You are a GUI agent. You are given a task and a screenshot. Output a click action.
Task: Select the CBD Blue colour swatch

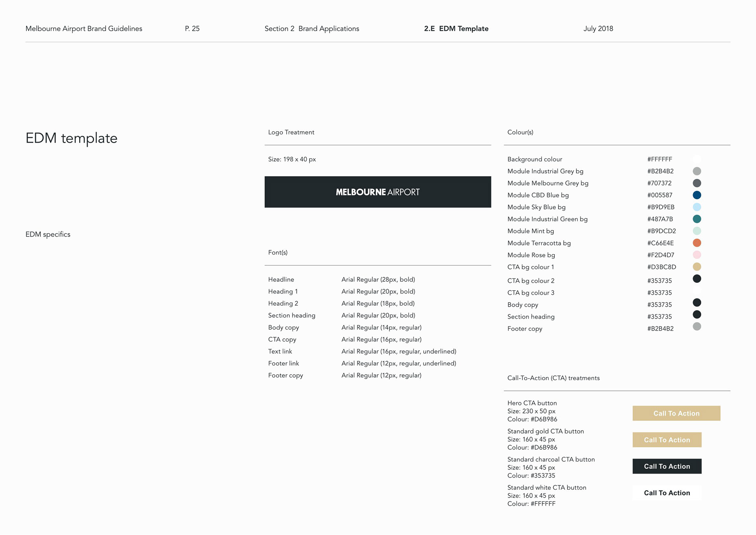point(697,195)
